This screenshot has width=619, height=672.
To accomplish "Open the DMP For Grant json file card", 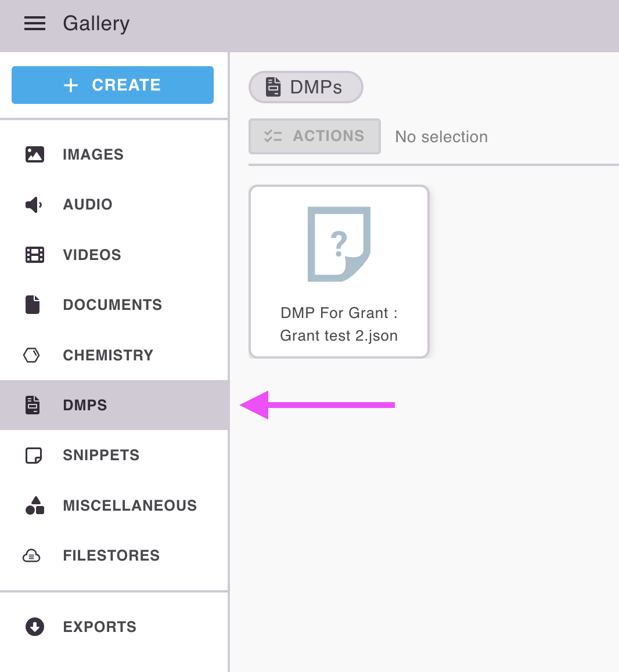I will 339,324.
